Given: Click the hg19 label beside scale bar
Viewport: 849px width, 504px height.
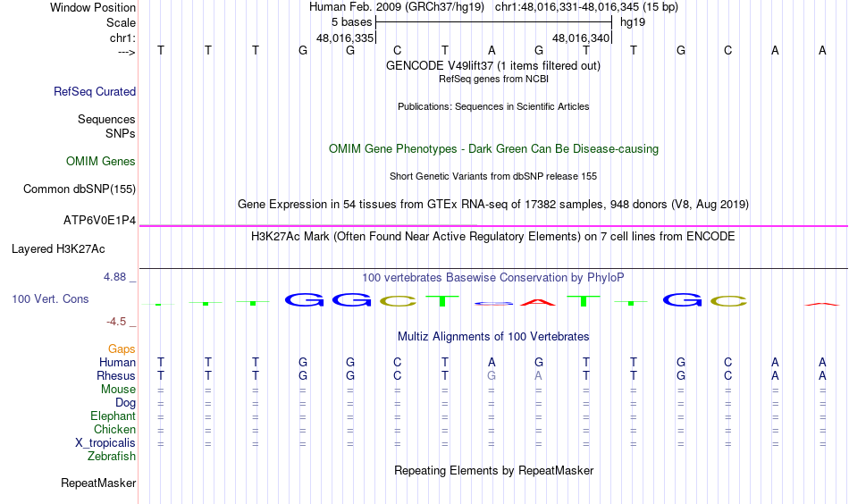Looking at the screenshot, I should (633, 22).
